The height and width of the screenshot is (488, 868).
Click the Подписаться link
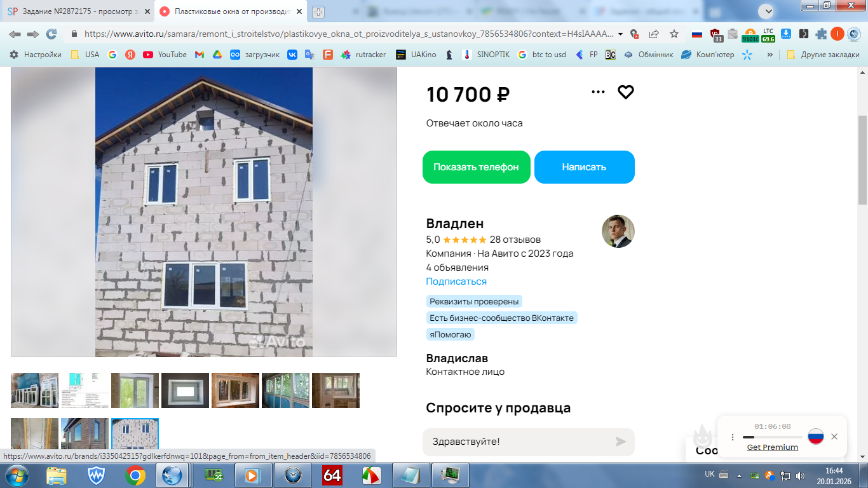coord(456,281)
